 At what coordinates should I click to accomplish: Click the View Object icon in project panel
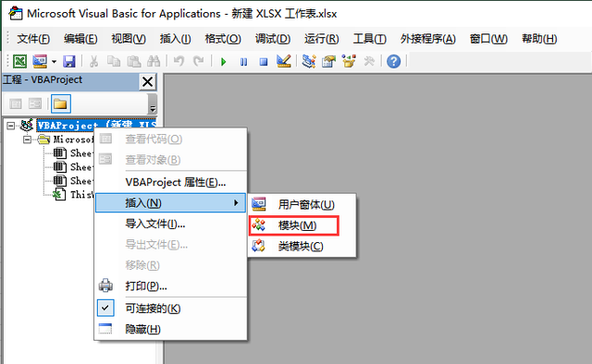[x=35, y=103]
